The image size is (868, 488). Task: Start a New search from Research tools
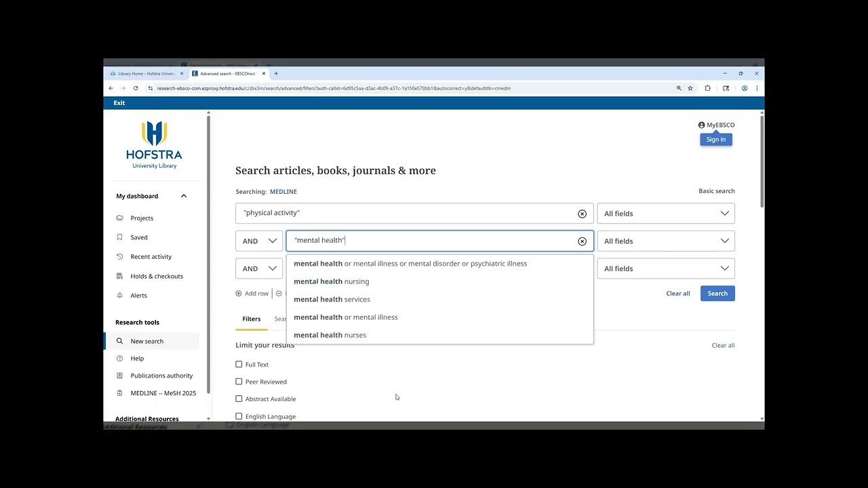(146, 341)
